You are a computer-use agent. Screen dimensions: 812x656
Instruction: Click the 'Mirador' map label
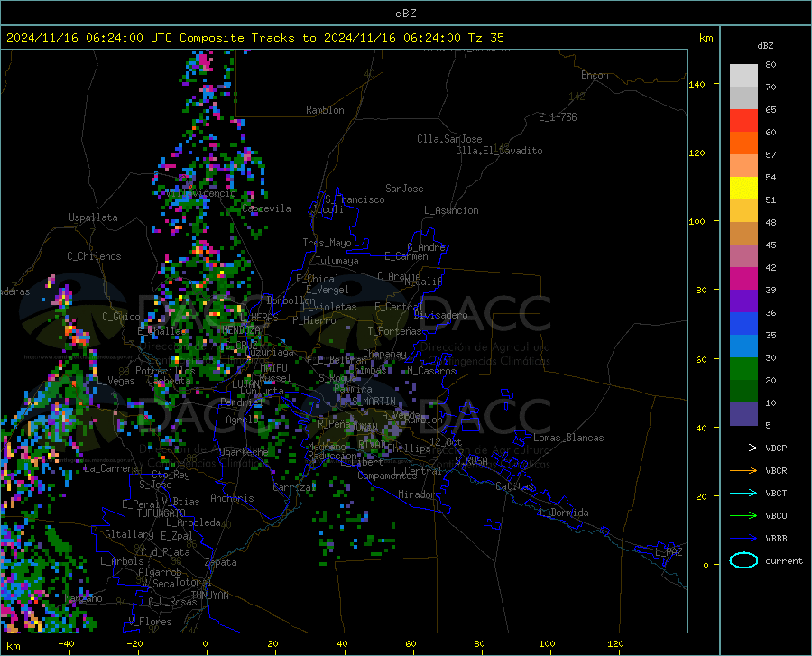click(x=417, y=494)
